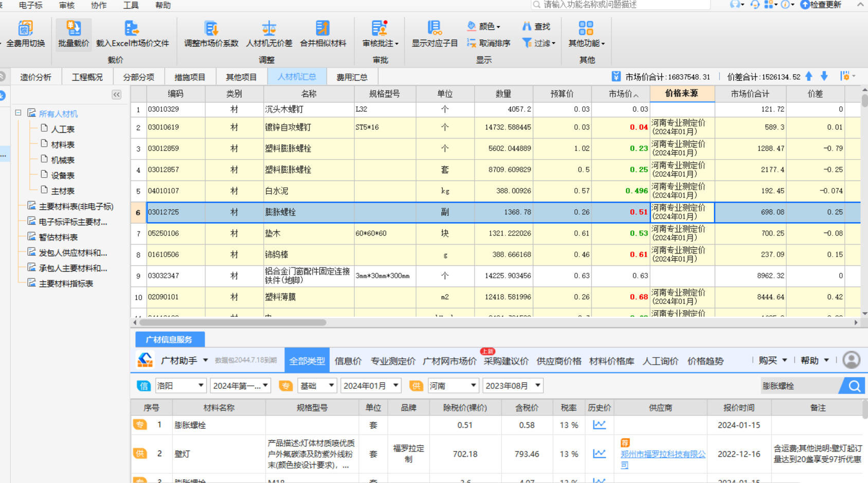The width and height of the screenshot is (868, 483).
Task: Open the 工具 menu
Action: pyautogui.click(x=131, y=5)
